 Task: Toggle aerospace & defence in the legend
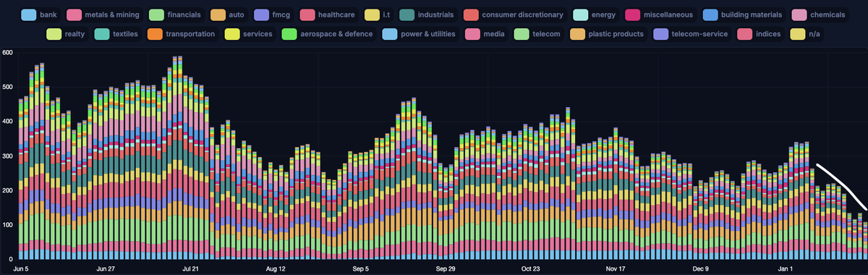click(328, 34)
